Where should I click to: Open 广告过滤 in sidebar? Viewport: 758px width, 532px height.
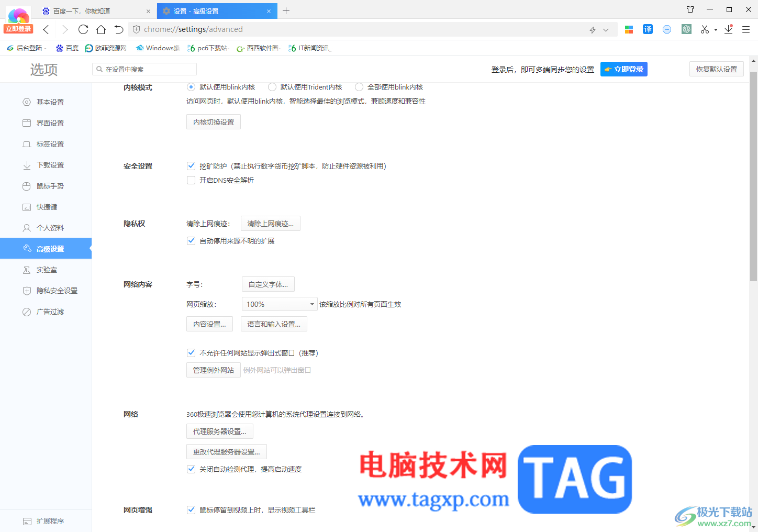[46, 312]
